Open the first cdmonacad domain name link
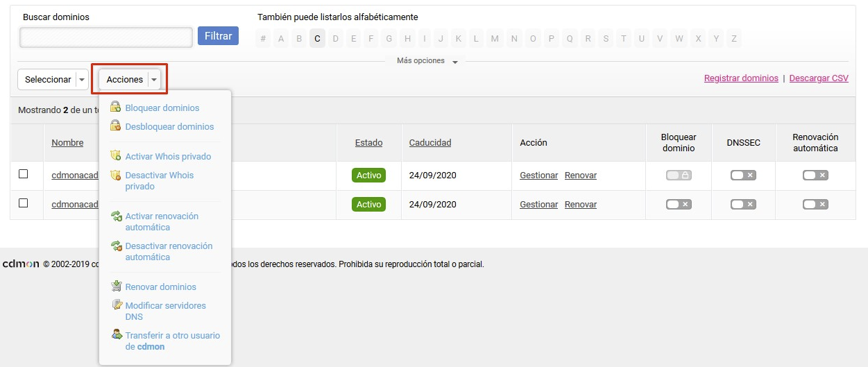The width and height of the screenshot is (868, 367). (x=75, y=176)
